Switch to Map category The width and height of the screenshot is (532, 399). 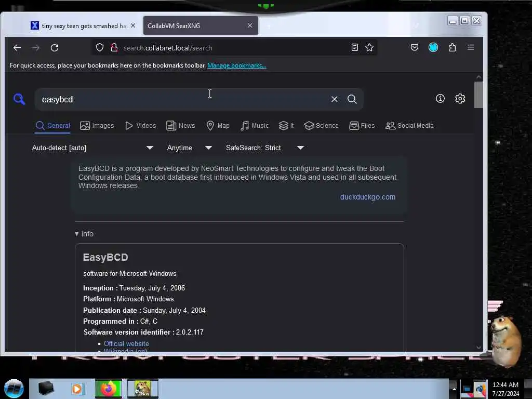click(x=218, y=126)
